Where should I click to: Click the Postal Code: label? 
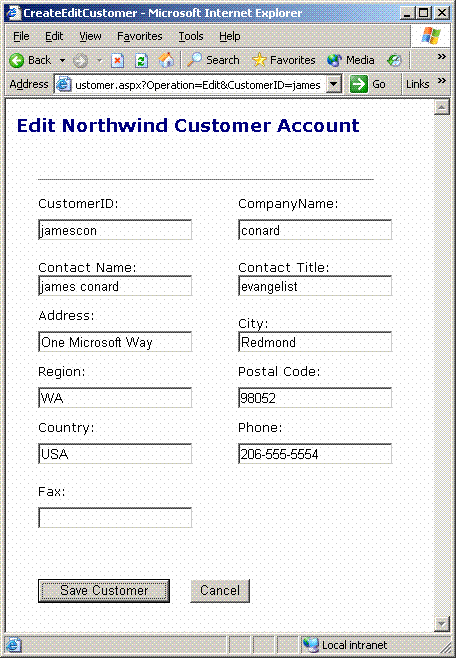(x=279, y=372)
